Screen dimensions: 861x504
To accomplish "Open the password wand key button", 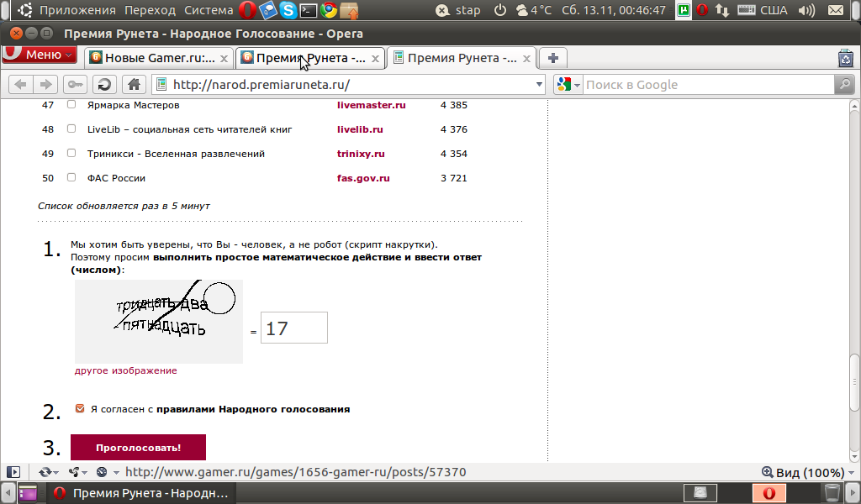I will 75,85.
